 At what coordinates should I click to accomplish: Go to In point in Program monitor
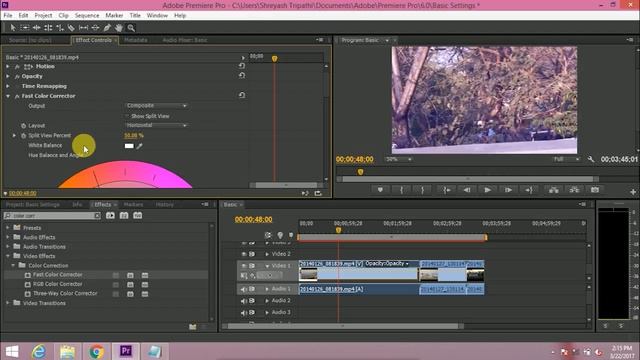(x=447, y=190)
